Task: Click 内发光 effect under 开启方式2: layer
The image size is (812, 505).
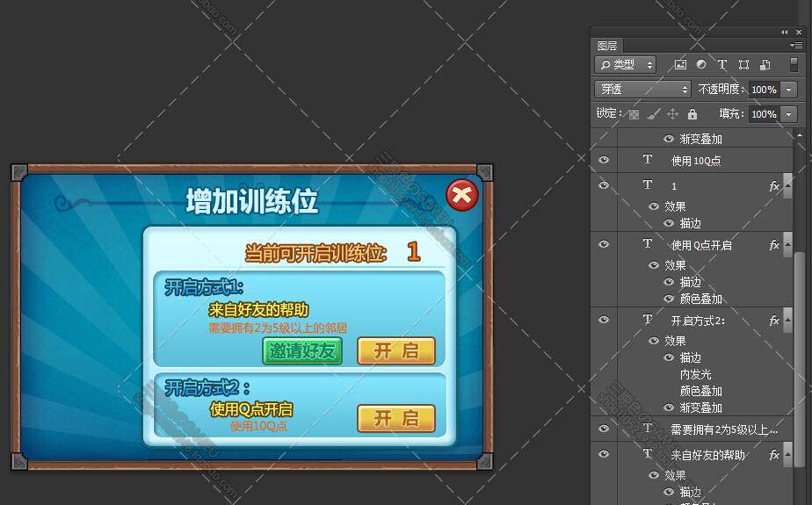Action: (x=695, y=374)
